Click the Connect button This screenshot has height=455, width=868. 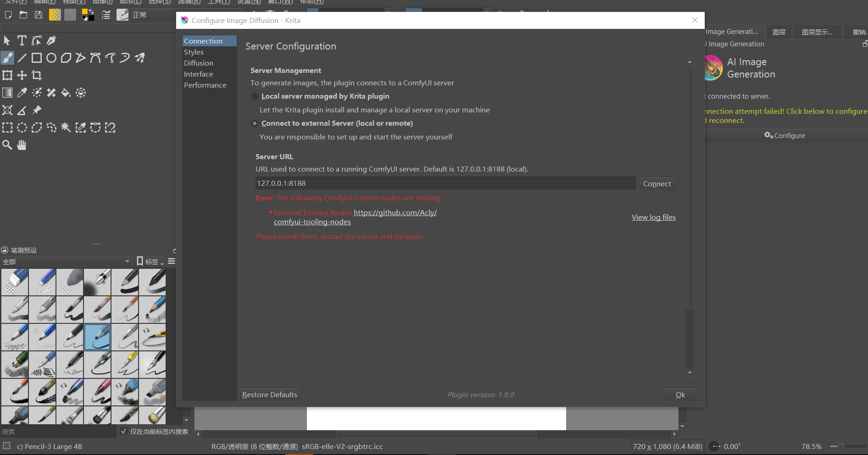click(657, 183)
